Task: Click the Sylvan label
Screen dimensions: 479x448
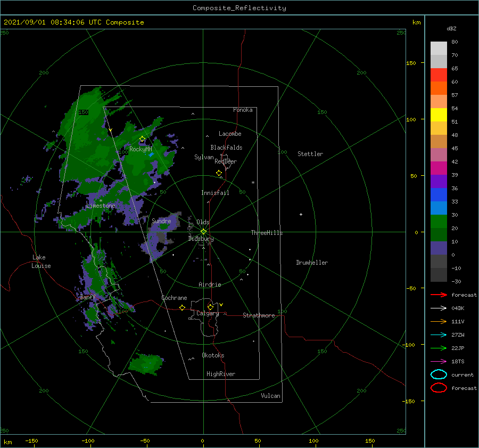Action: (204, 157)
